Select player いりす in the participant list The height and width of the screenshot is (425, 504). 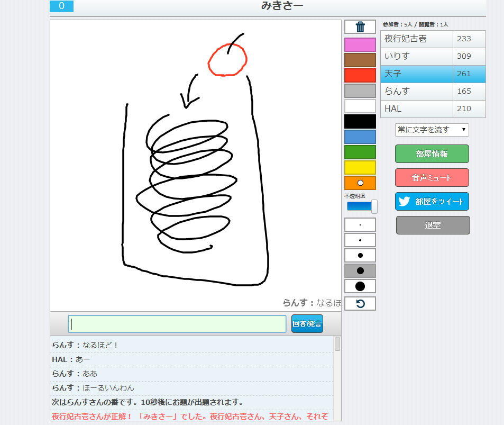[416, 57]
